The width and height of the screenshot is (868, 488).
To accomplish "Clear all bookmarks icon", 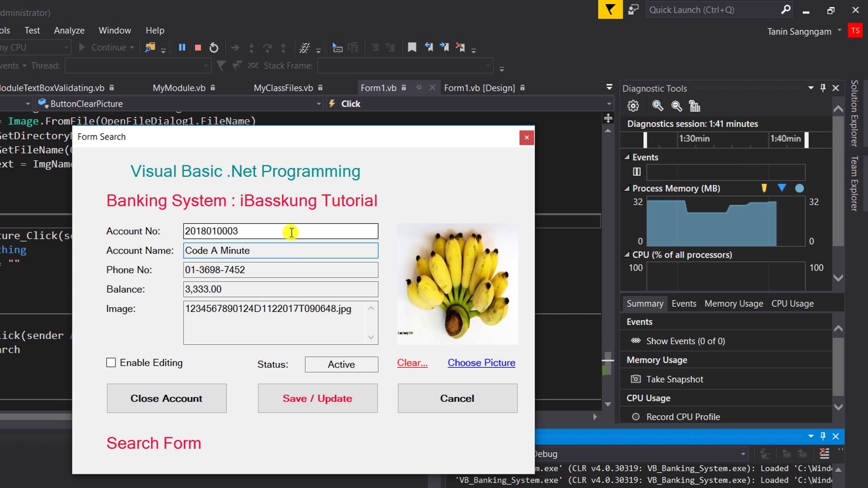I will 460,47.
